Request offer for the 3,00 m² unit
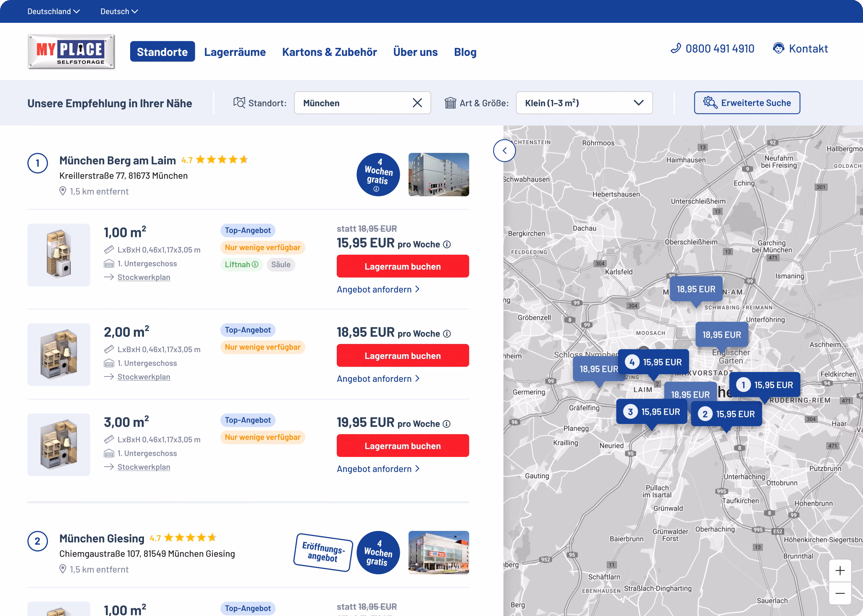 point(378,469)
